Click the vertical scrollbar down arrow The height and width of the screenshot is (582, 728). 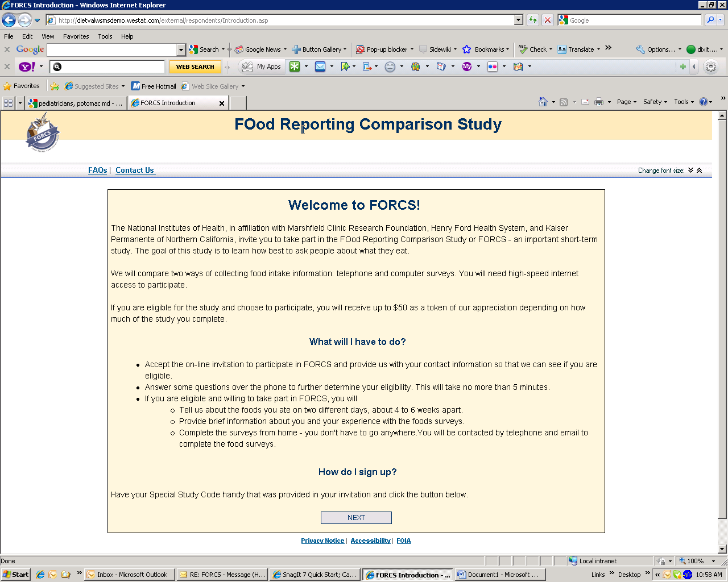[722, 549]
